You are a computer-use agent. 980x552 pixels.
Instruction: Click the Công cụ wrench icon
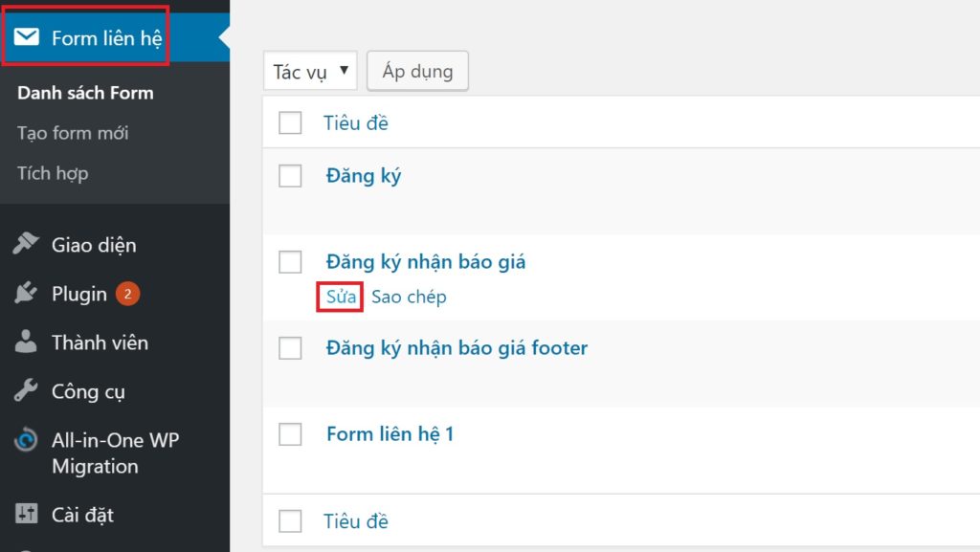click(26, 391)
